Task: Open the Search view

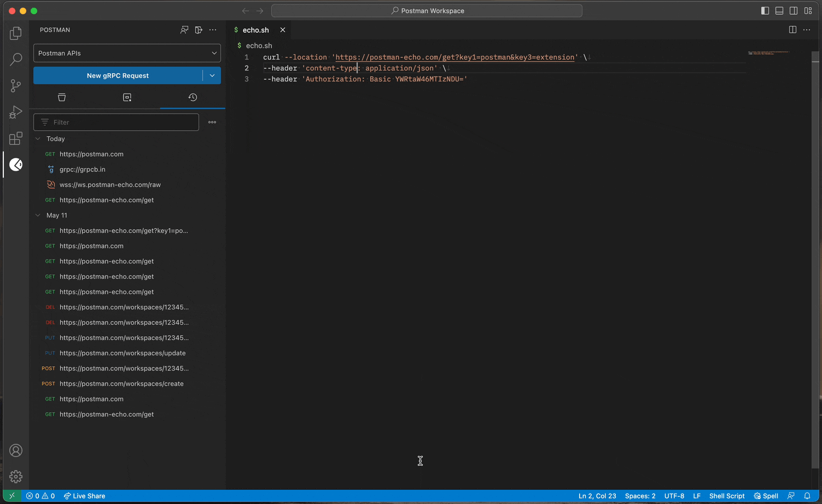Action: click(x=15, y=59)
